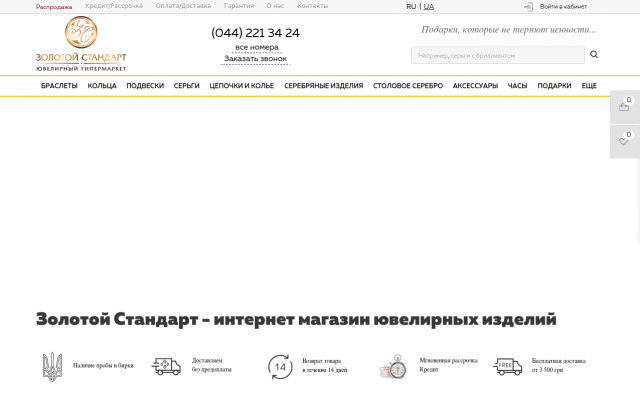
Task: Click the main heading Золотой Стандарт
Action: [296, 319]
